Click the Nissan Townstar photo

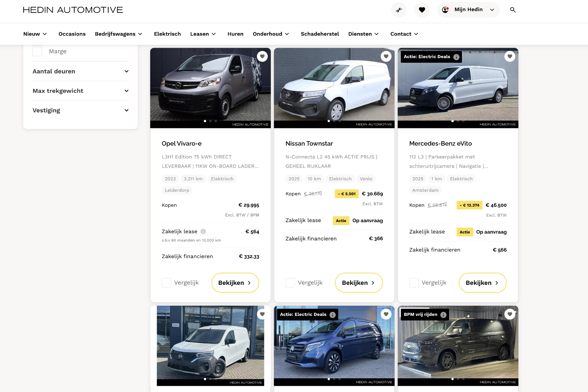[334, 88]
